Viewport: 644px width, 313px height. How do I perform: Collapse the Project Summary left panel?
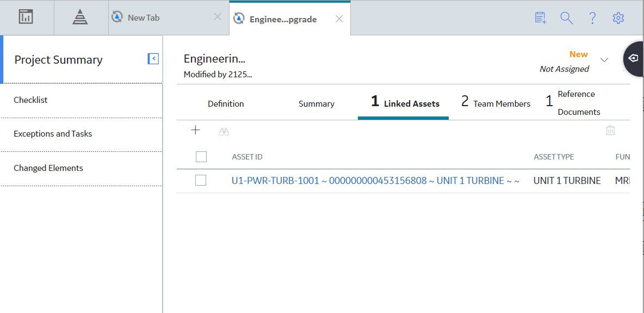[153, 59]
